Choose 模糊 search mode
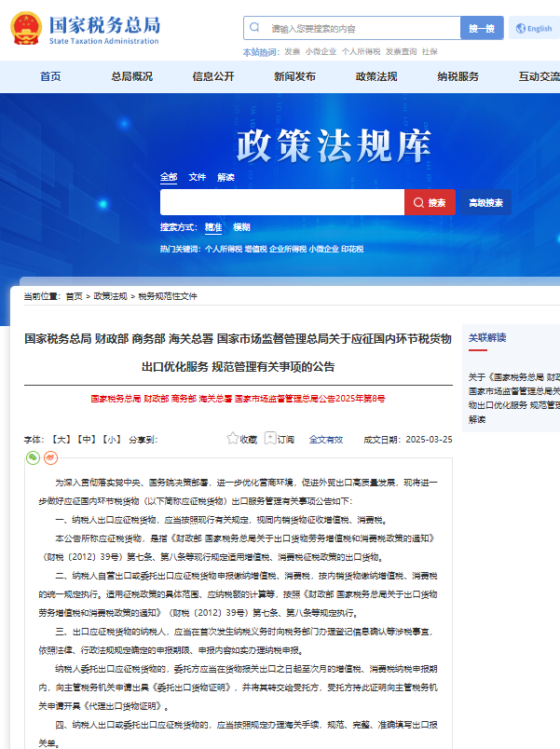560x749 pixels. tap(241, 227)
